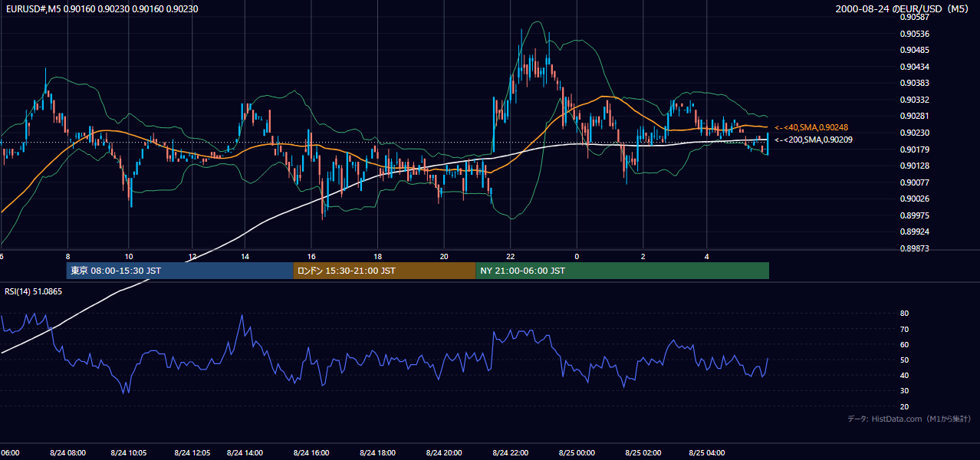980x460 pixels.
Task: Select the 40 SMA 0.90248 label
Action: (x=811, y=127)
